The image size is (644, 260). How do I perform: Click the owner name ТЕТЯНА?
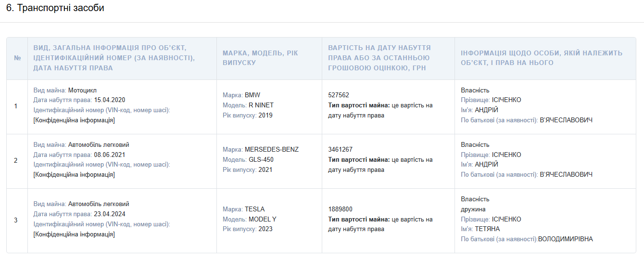(487, 229)
